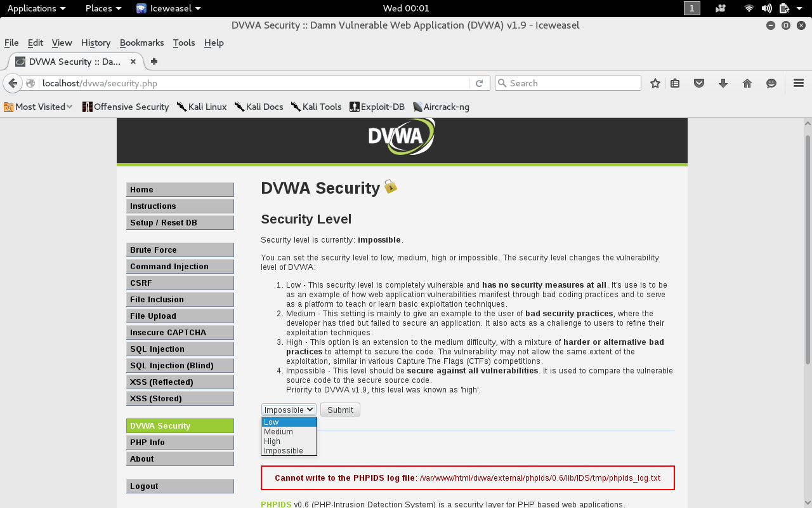The width and height of the screenshot is (812, 508).
Task: Open the downloads arrow icon
Action: pos(723,83)
